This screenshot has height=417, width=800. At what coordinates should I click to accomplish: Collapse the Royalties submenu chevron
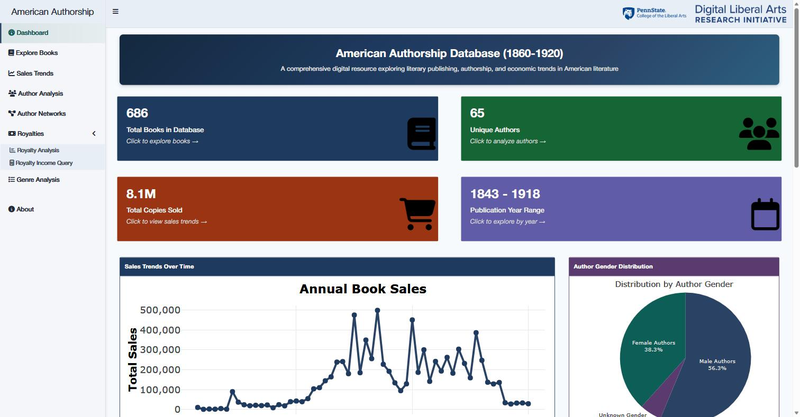[94, 134]
